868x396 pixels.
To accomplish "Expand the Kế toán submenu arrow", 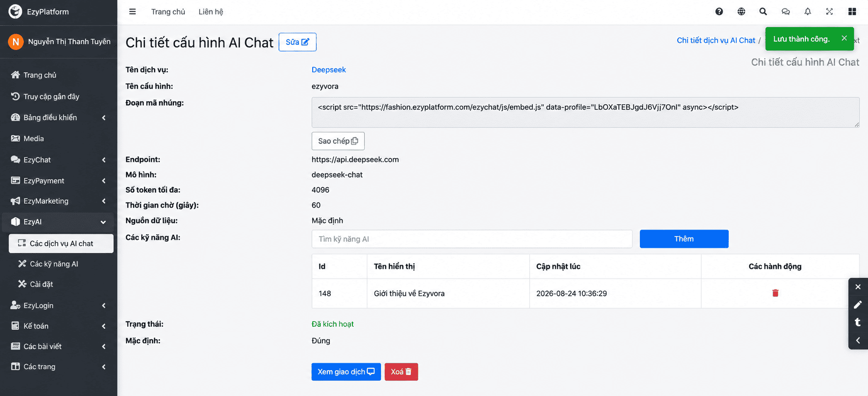I will [x=104, y=326].
